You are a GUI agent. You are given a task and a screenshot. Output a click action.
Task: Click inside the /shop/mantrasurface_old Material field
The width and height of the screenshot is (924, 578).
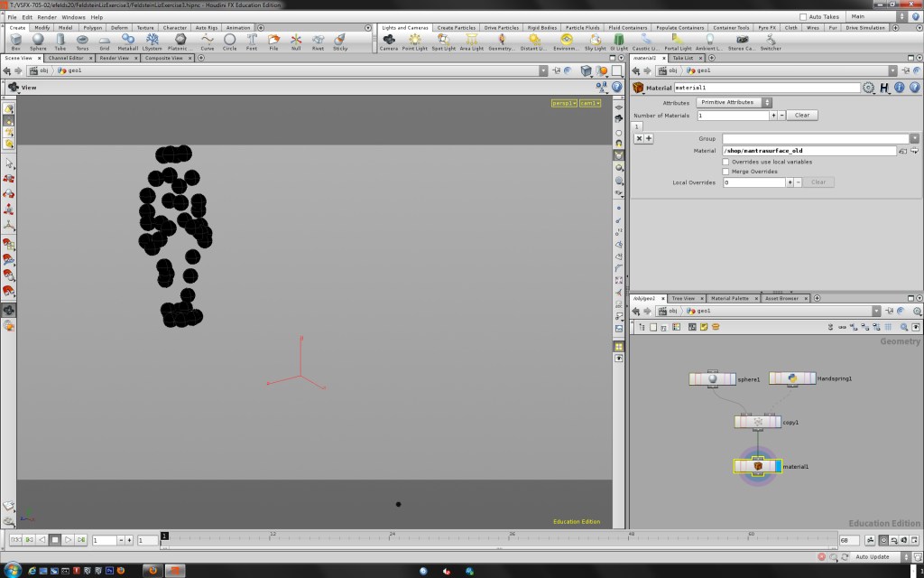pos(808,150)
